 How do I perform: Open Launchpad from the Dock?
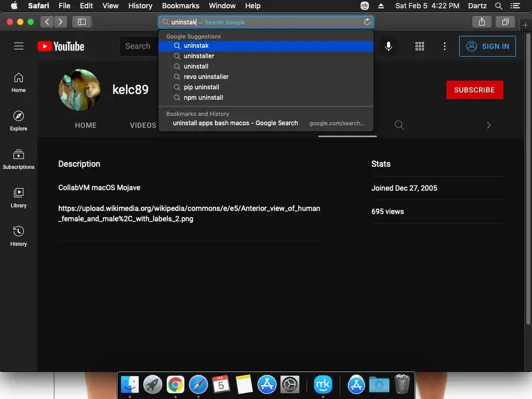click(153, 384)
